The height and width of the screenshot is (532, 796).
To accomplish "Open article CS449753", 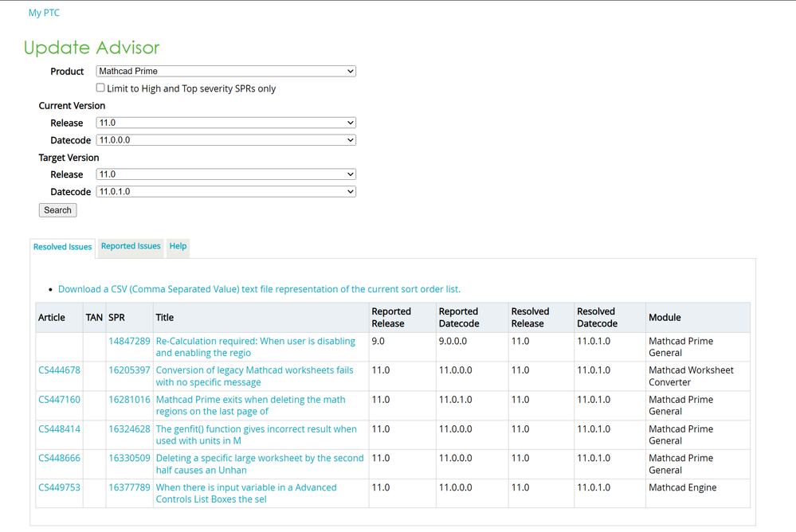I will coord(60,487).
